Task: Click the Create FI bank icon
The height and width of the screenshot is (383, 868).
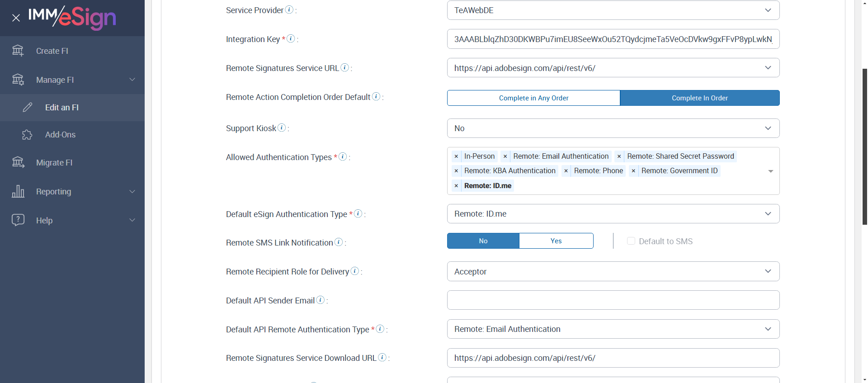Action: coord(18,51)
